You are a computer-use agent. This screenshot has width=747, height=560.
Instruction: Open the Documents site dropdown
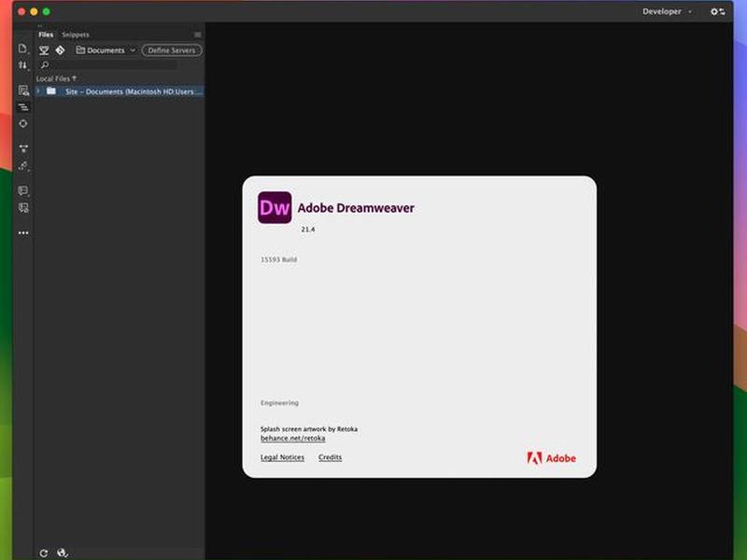click(106, 50)
